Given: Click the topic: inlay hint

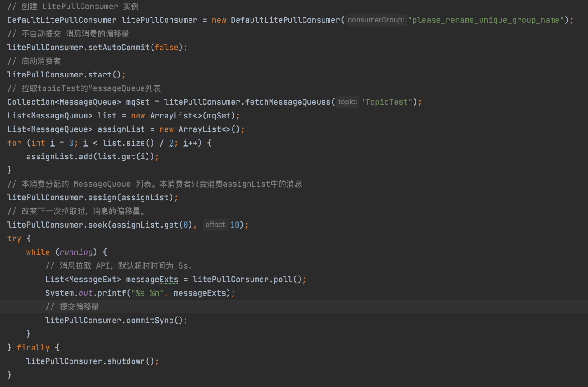Looking at the screenshot, I should (348, 102).
